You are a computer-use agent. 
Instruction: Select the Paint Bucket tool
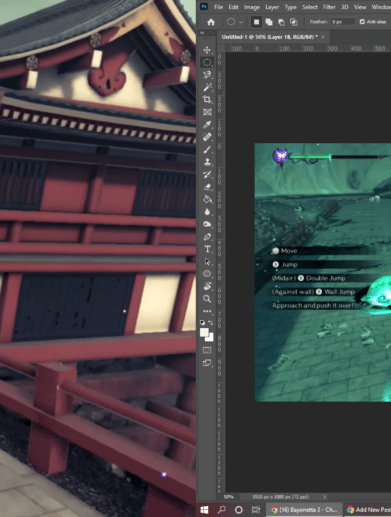[207, 199]
